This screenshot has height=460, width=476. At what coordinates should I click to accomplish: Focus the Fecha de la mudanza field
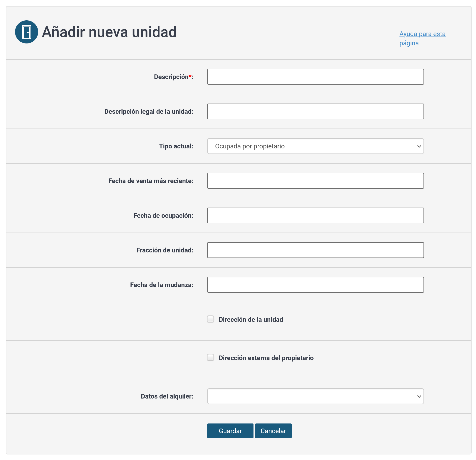[315, 285]
